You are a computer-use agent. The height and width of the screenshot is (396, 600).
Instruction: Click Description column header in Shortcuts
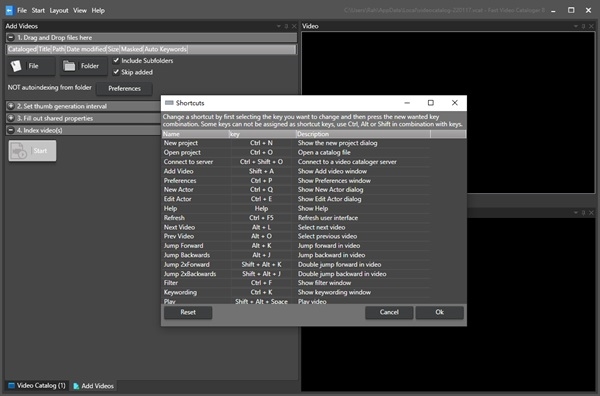click(x=363, y=134)
